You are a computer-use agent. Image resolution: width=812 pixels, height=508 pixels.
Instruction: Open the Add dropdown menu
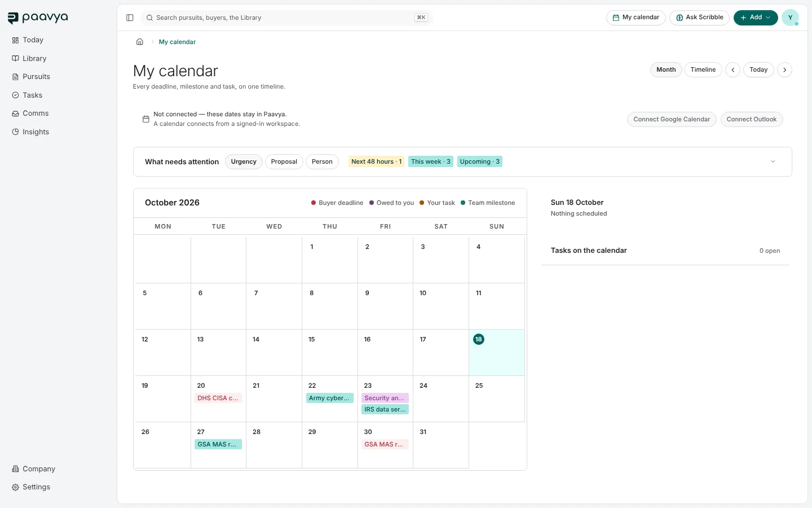pos(756,17)
